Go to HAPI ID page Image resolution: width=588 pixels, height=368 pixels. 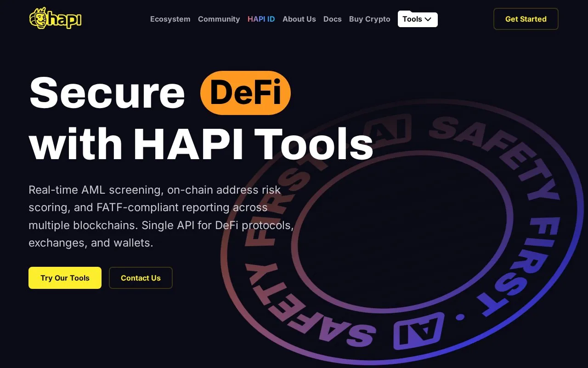coord(261,19)
